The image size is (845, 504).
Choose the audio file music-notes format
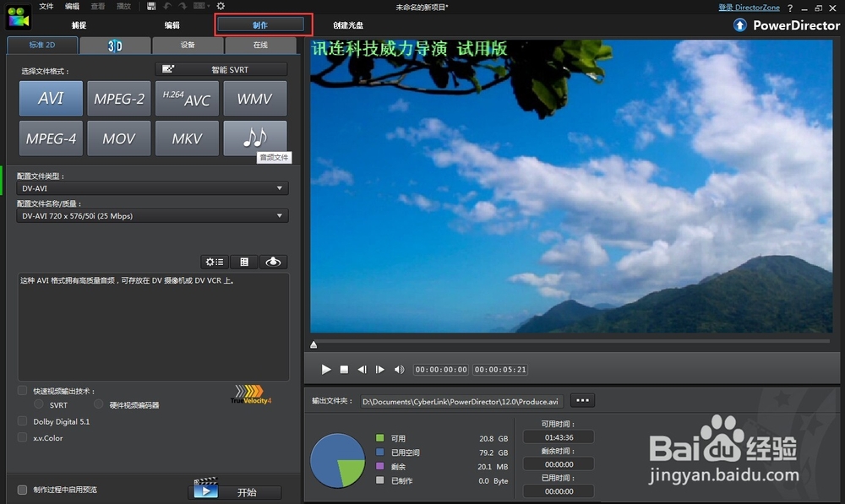click(255, 138)
